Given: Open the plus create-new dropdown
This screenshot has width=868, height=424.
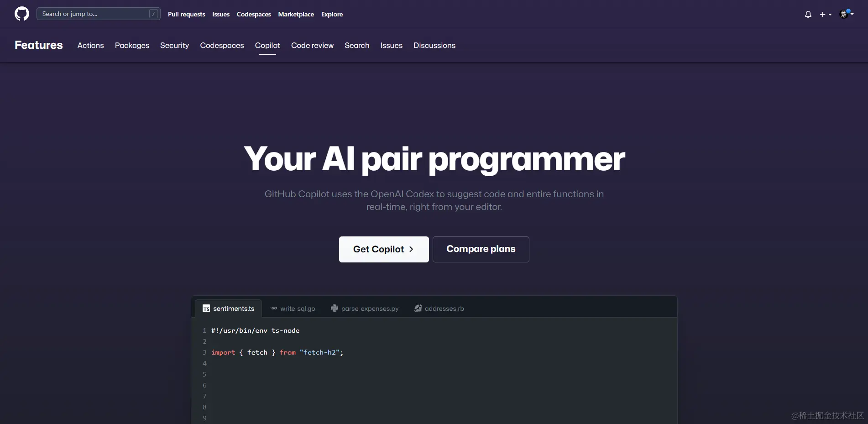Looking at the screenshot, I should tap(826, 15).
